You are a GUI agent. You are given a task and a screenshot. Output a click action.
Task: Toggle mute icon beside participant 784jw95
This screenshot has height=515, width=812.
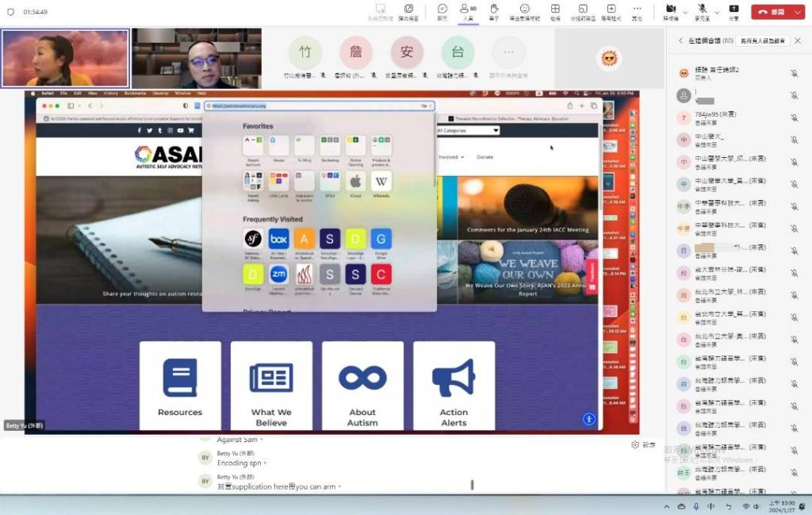coord(794,117)
